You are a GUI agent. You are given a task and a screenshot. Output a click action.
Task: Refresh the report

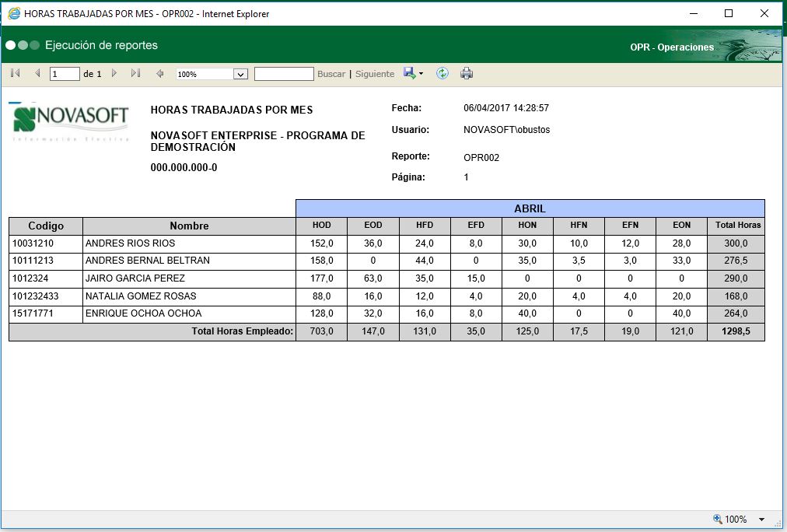pos(442,73)
